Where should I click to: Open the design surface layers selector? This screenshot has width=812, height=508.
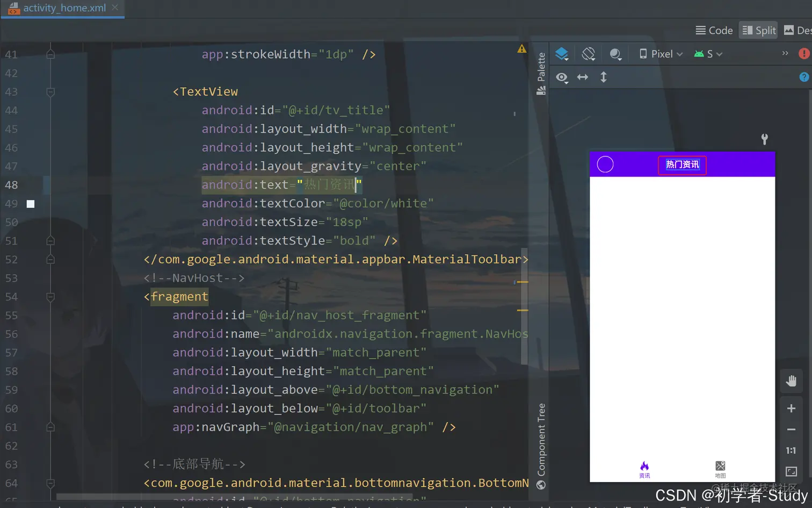[x=562, y=54]
